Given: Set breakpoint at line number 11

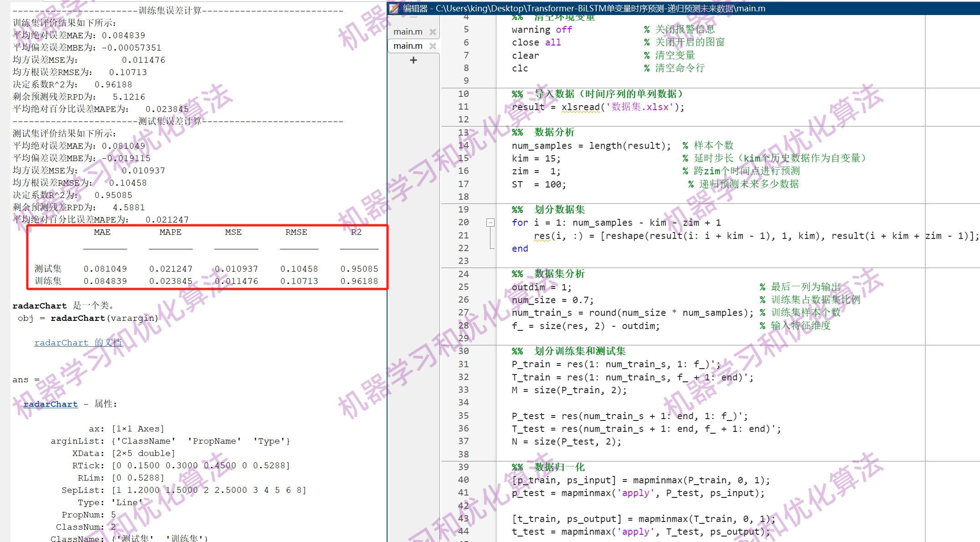Looking at the screenshot, I should (463, 106).
